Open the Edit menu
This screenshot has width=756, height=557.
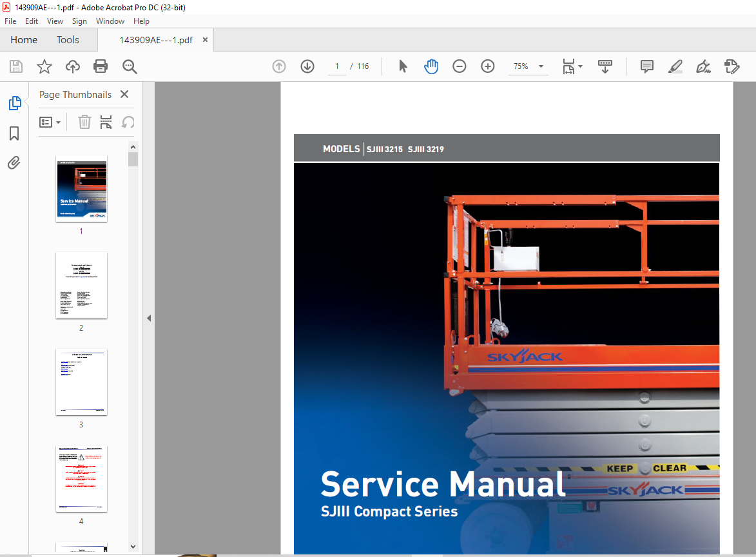(x=32, y=21)
